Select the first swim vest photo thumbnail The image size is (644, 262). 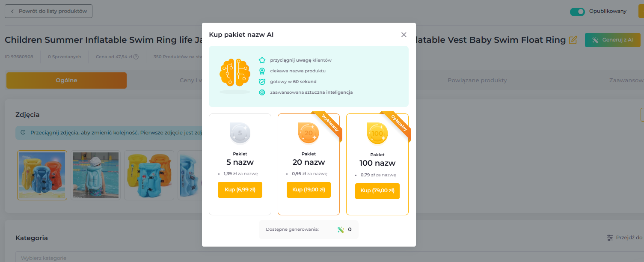tap(42, 175)
